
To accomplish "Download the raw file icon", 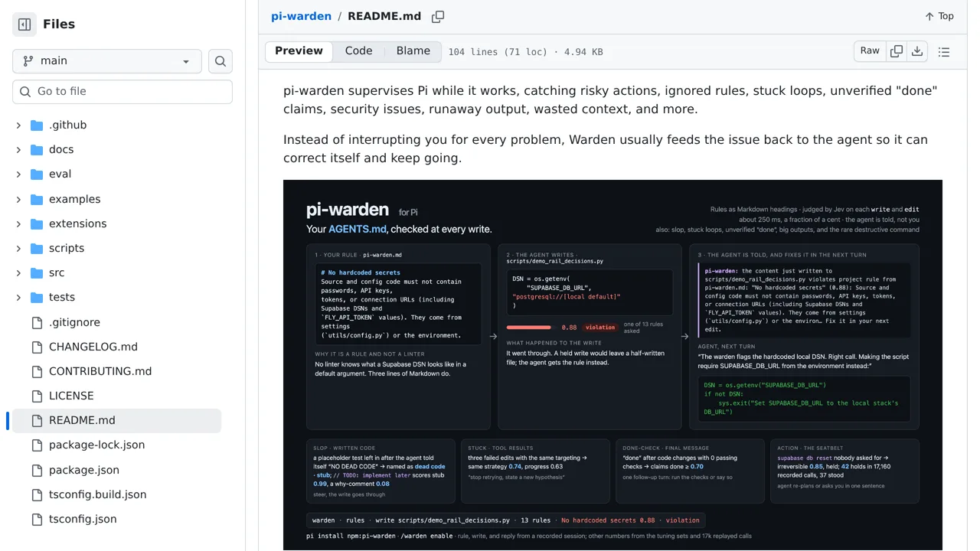I will (917, 51).
